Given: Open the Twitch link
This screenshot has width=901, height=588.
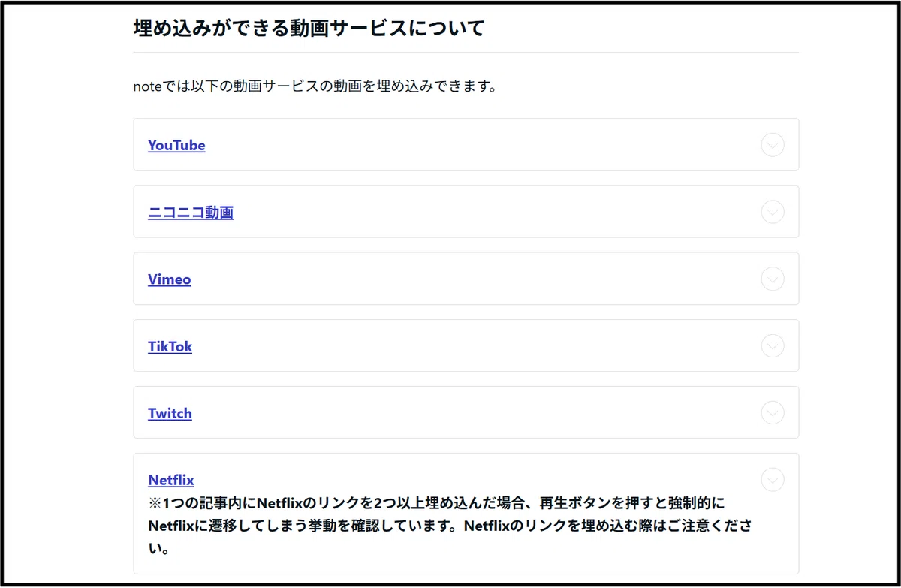Looking at the screenshot, I should click(170, 413).
